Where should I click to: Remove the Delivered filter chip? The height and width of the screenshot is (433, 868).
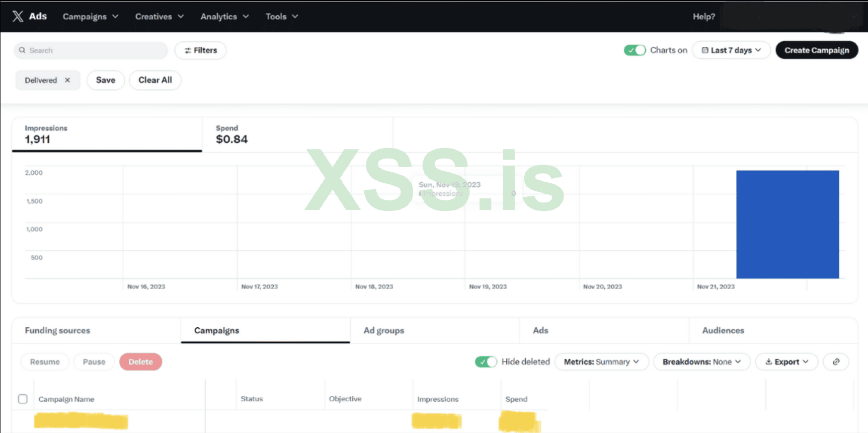67,80
